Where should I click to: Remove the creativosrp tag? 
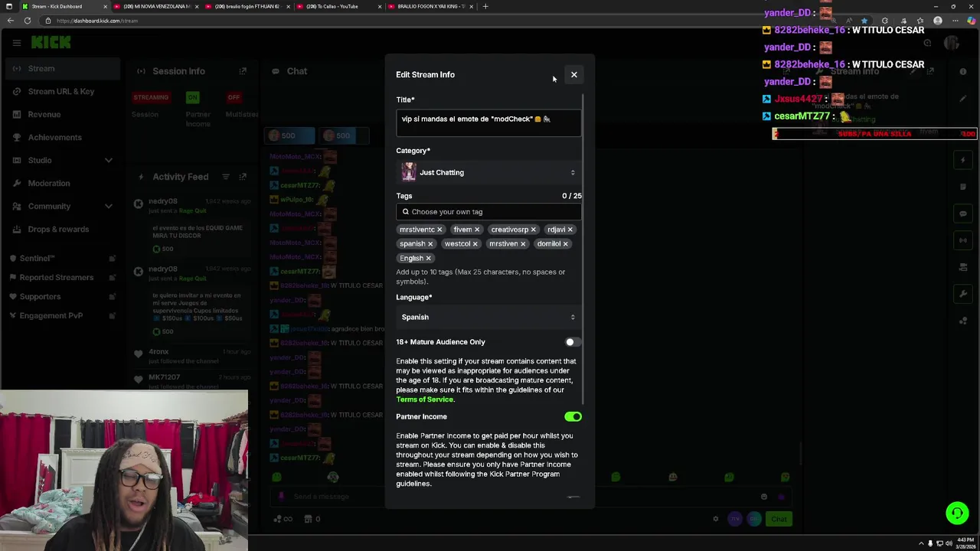[534, 230]
